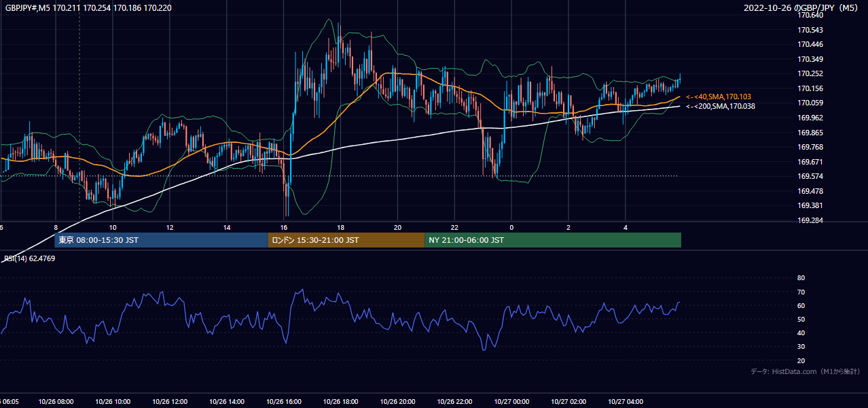Viewport: 868px width, 408px height.
Task: Click hour marker 10 above the session bars
Action: (113, 227)
